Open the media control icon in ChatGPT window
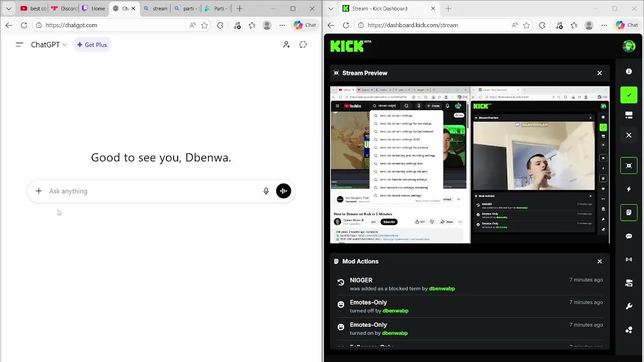This screenshot has width=644, height=362. point(237,25)
